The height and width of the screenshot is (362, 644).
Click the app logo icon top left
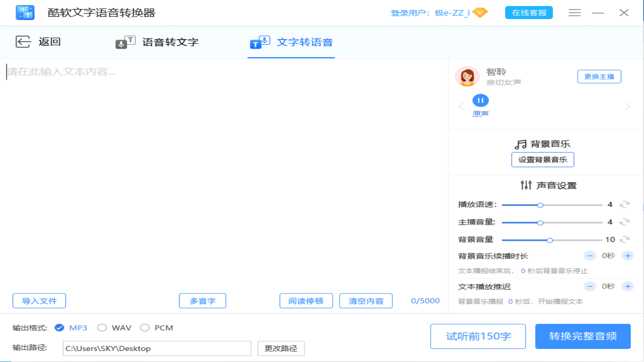pos(25,13)
